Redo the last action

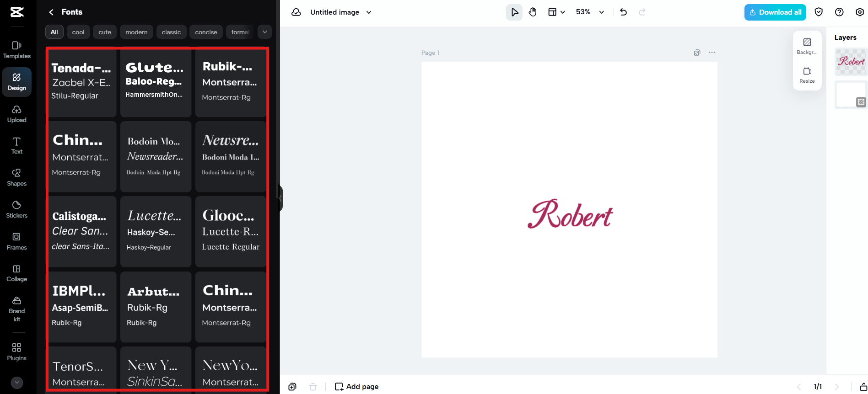click(642, 12)
